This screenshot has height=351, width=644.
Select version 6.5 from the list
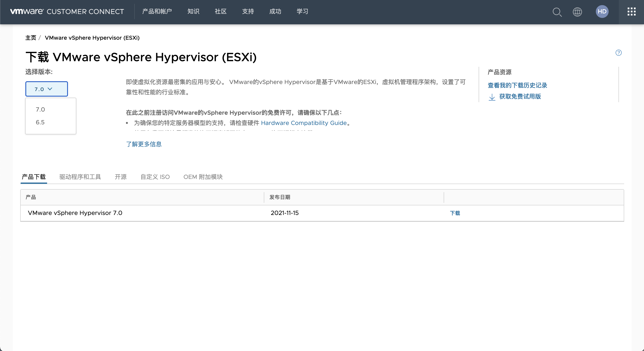click(40, 122)
